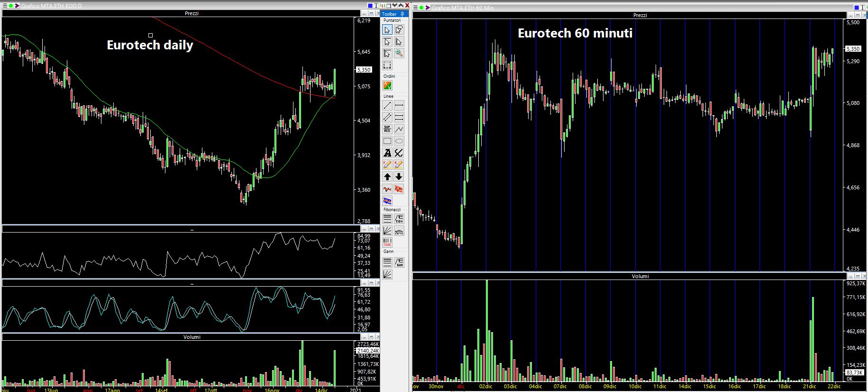Click up chevron in daily chart header
The image size is (868, 392).
click(x=401, y=6)
